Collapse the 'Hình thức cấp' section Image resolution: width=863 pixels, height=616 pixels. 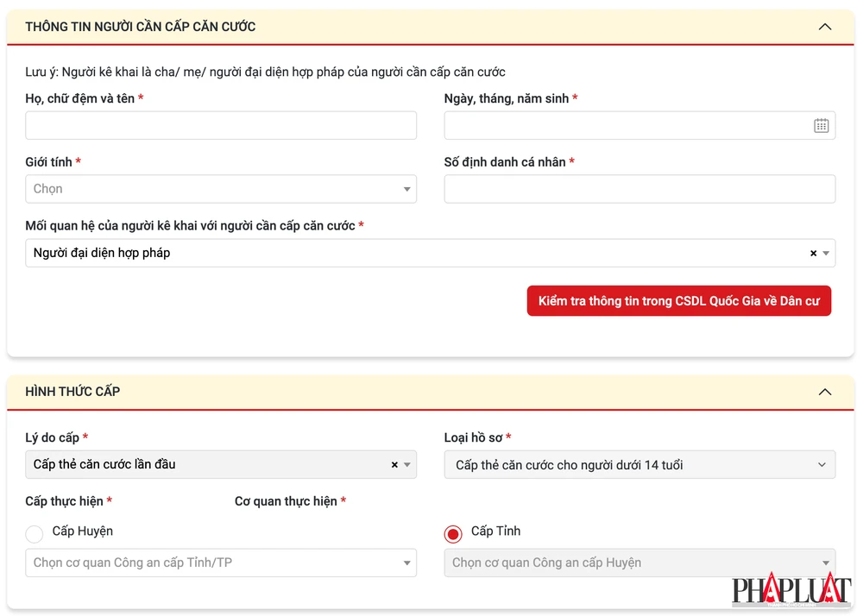coord(825,392)
